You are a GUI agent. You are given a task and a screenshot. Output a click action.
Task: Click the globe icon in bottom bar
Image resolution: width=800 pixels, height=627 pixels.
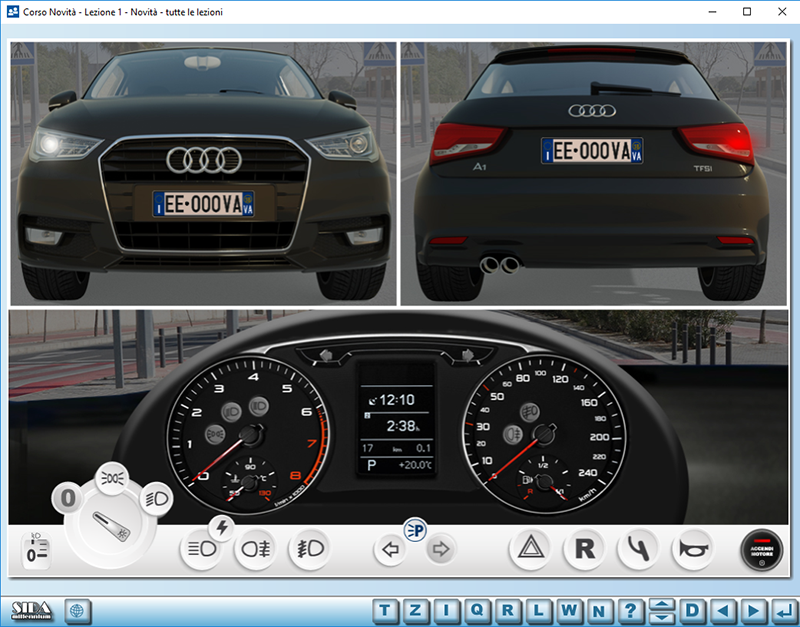78,609
